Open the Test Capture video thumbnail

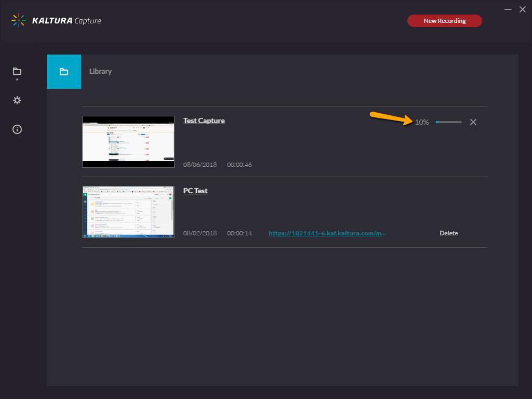(x=128, y=141)
